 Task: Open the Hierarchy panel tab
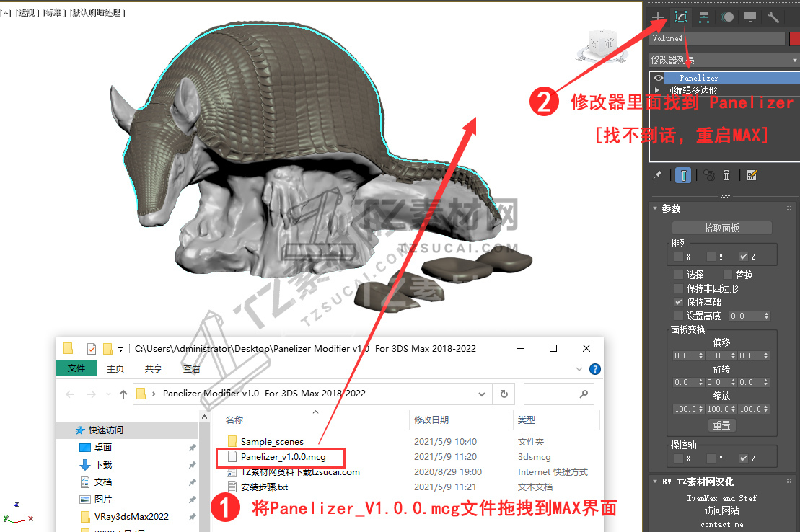click(704, 17)
